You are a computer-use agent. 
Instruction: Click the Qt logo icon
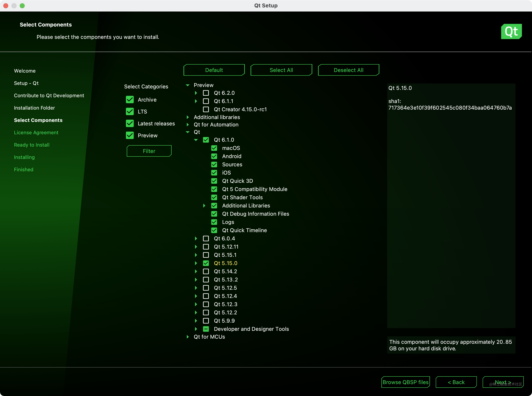pos(511,31)
